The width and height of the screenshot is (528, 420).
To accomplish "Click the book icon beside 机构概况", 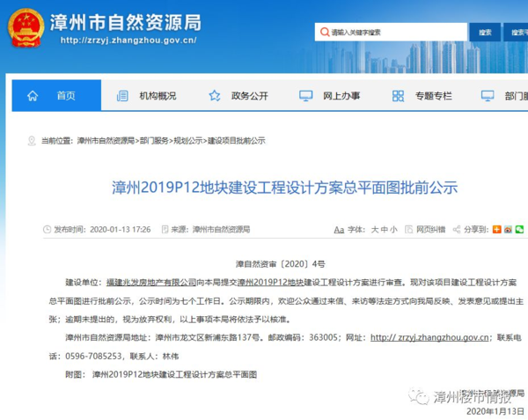I will coord(121,95).
